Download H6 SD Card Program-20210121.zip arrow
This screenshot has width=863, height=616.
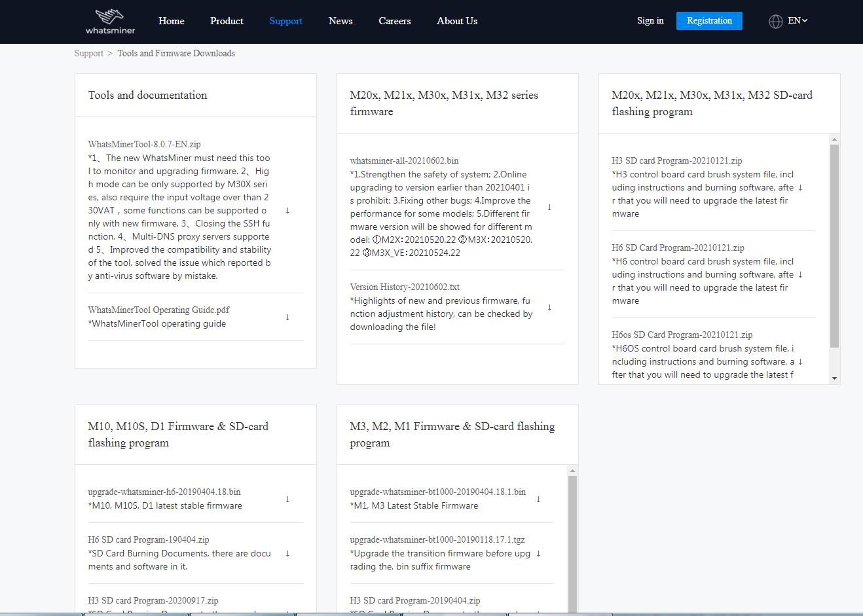(x=800, y=274)
